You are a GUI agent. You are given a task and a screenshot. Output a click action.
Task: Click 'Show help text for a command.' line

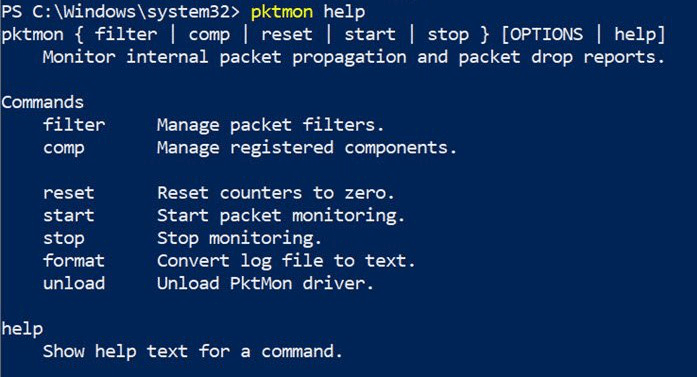pos(193,352)
